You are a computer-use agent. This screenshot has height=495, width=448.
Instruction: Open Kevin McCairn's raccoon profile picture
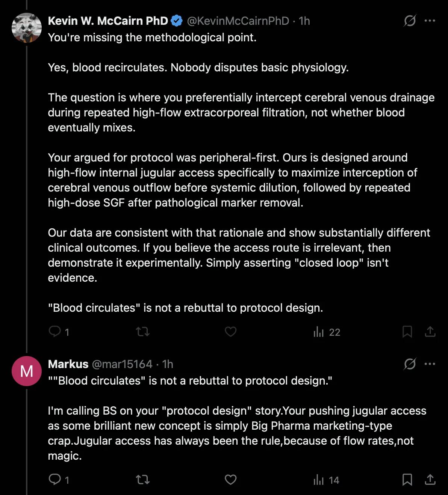click(27, 28)
